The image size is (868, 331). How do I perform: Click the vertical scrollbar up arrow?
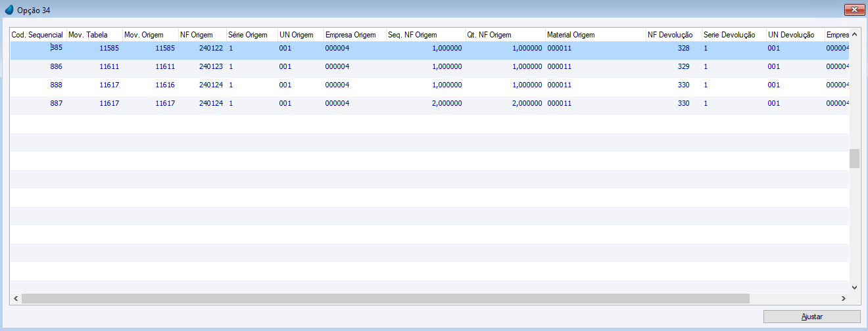854,34
